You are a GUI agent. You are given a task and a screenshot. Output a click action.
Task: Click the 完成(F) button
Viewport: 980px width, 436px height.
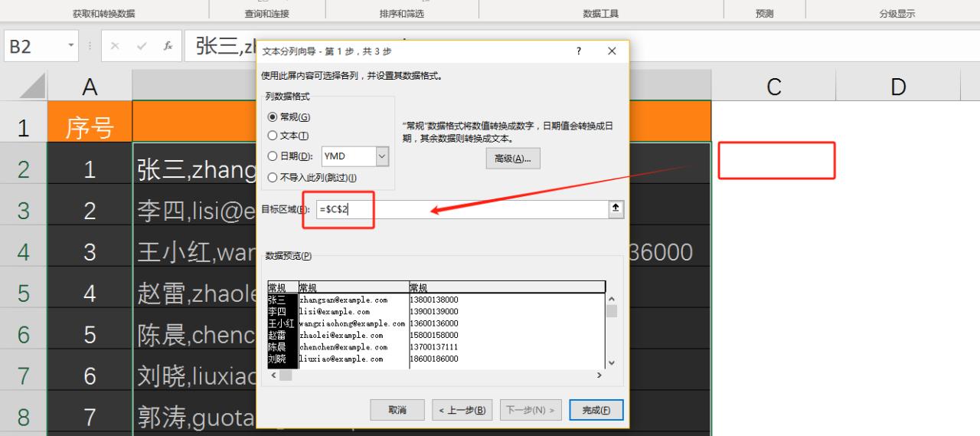click(596, 410)
